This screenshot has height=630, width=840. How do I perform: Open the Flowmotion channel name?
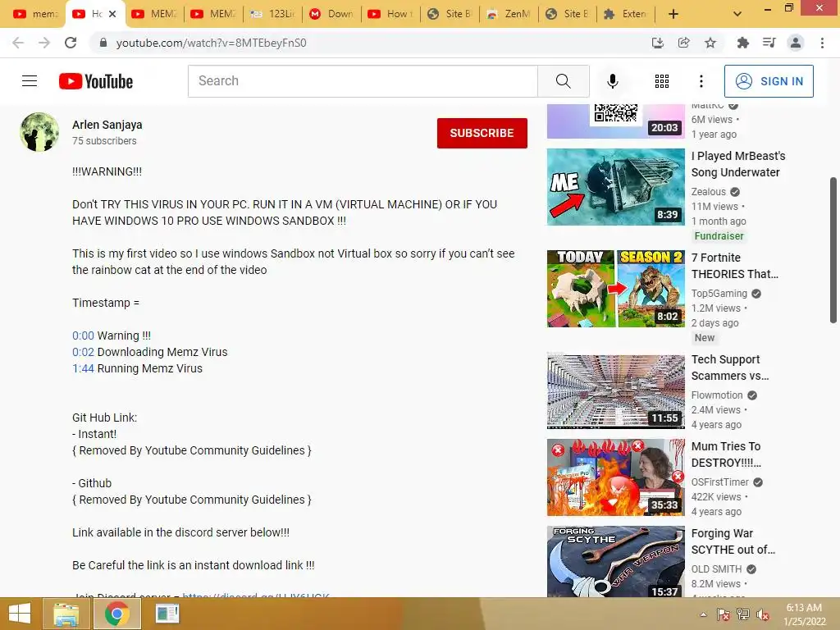[x=717, y=395]
